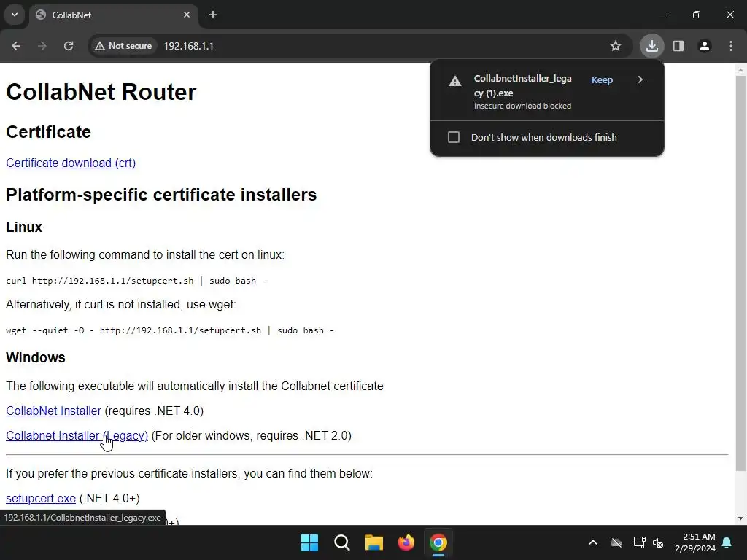Keep the blocked CollabnetInstaller download
Viewport: 747px width, 560px height.
click(x=602, y=80)
